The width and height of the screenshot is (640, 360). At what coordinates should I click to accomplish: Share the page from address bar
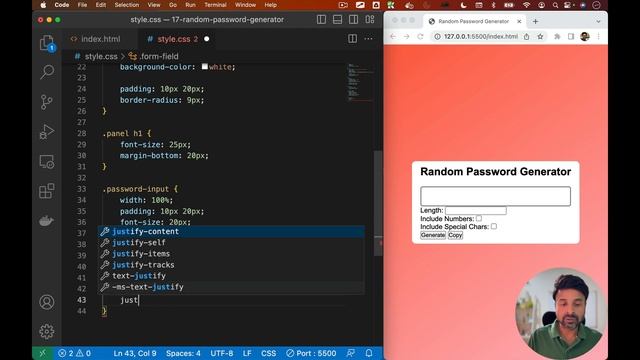(x=527, y=36)
